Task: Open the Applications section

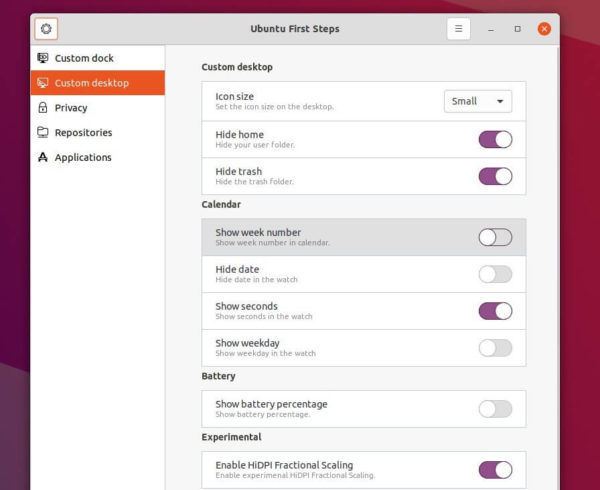Action: (x=98, y=157)
